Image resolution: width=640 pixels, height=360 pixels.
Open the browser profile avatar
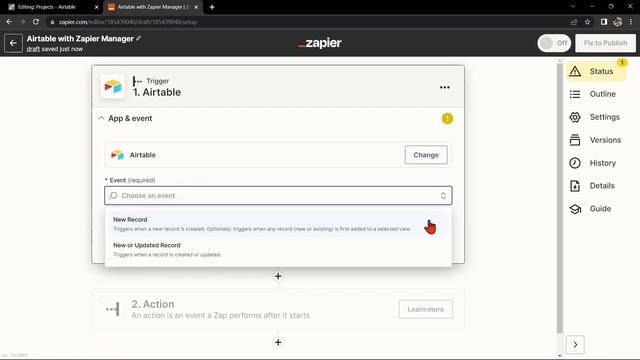point(618,22)
